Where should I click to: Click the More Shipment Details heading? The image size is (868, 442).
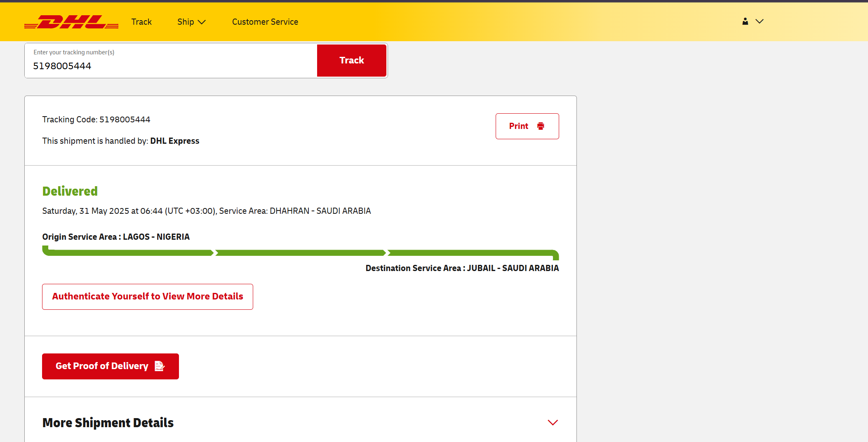click(x=108, y=423)
